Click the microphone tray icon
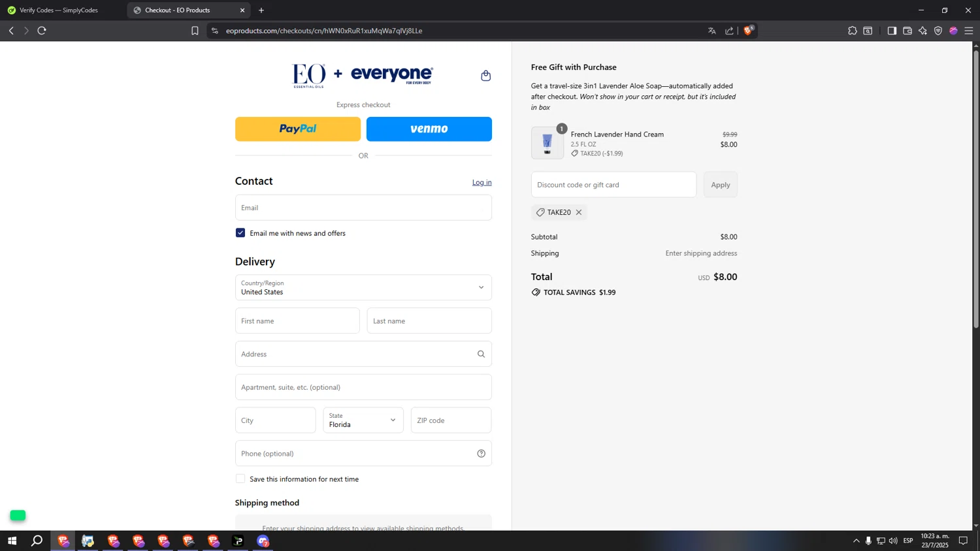The width and height of the screenshot is (980, 551). tap(868, 541)
